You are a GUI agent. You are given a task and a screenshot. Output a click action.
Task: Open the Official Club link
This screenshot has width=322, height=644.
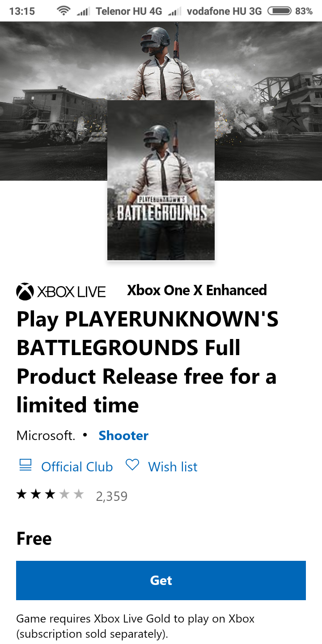coord(77,467)
